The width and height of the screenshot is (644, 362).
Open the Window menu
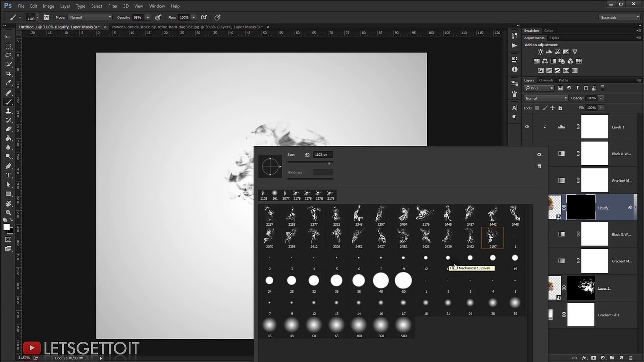(x=157, y=6)
